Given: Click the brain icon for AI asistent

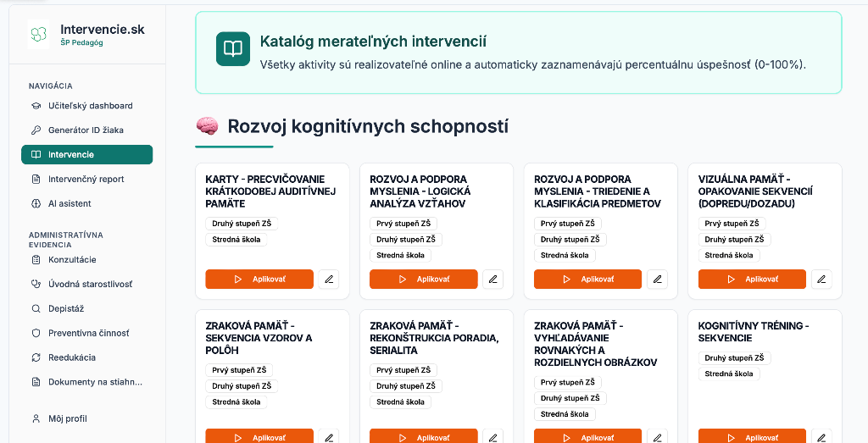Looking at the screenshot, I should click(36, 203).
